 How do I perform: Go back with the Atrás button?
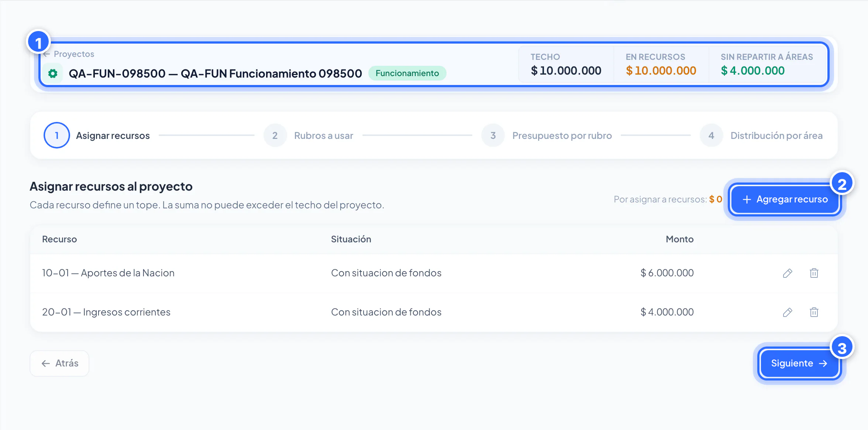(59, 364)
